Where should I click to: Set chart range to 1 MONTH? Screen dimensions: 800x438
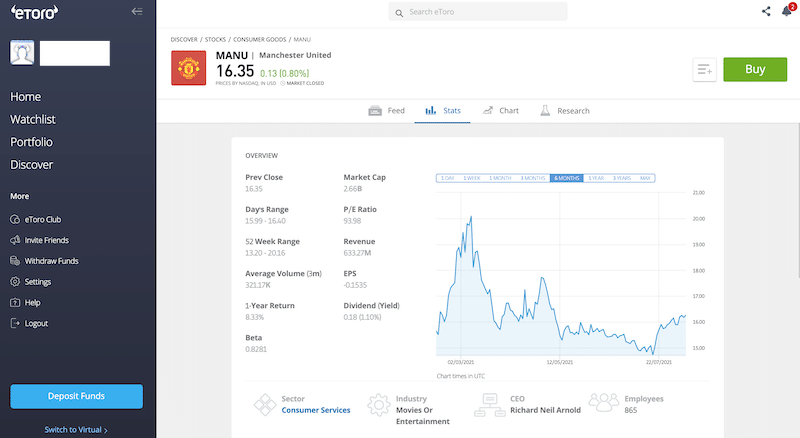coord(500,178)
